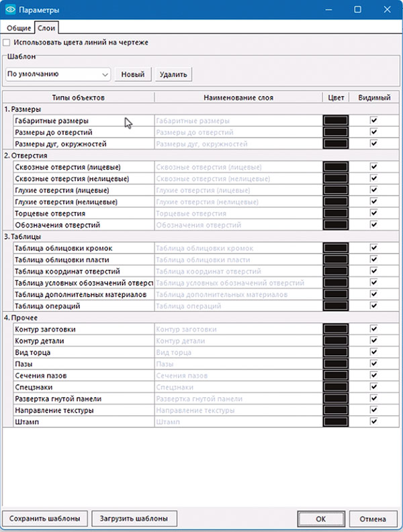
Task: Pick color for Контур детали layer
Action: (x=335, y=341)
